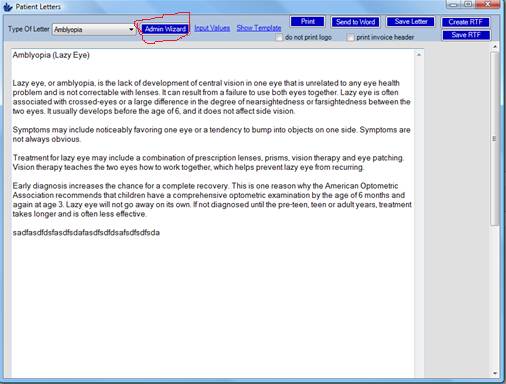Click the Save Letter button
The width and height of the screenshot is (506, 384).
coord(411,22)
